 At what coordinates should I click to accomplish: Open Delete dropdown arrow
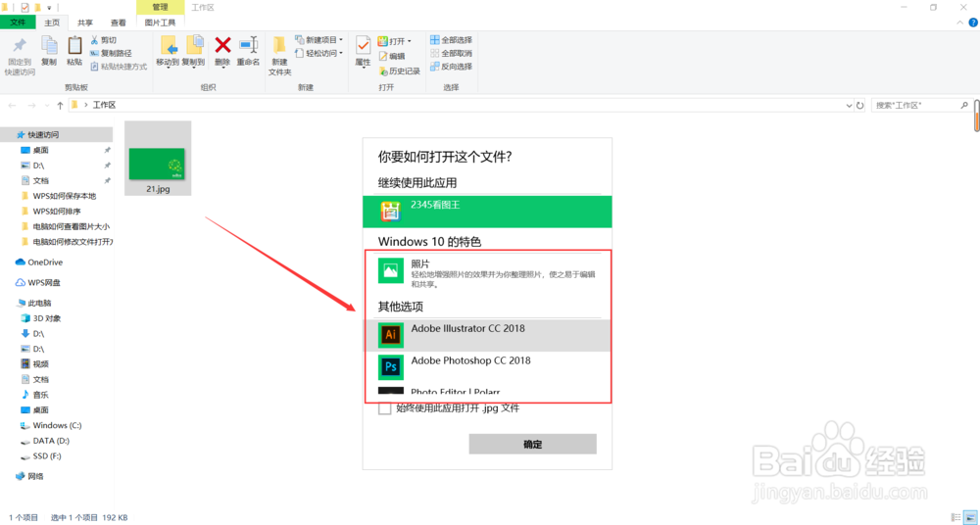tap(222, 68)
